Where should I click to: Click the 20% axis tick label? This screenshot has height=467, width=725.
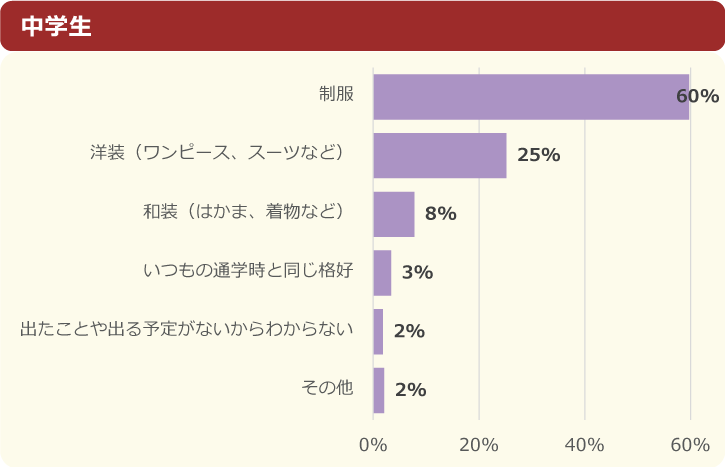pyautogui.click(x=479, y=445)
